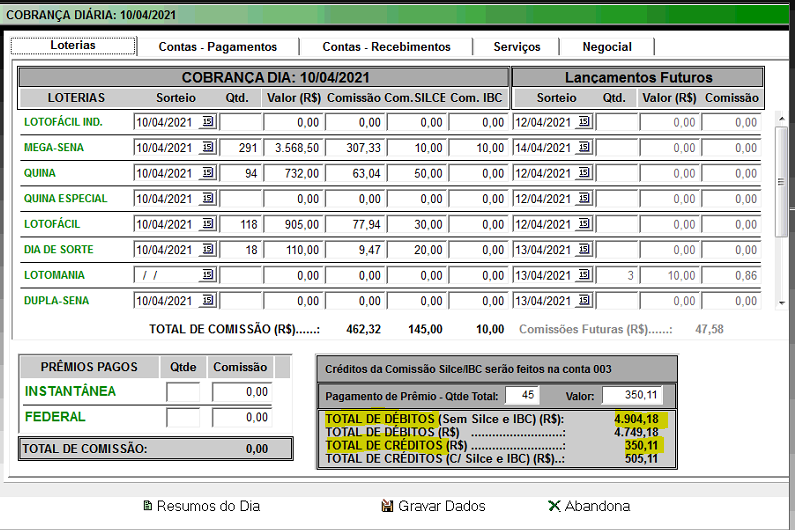
Task: Click the Abandona button label
Action: [597, 506]
